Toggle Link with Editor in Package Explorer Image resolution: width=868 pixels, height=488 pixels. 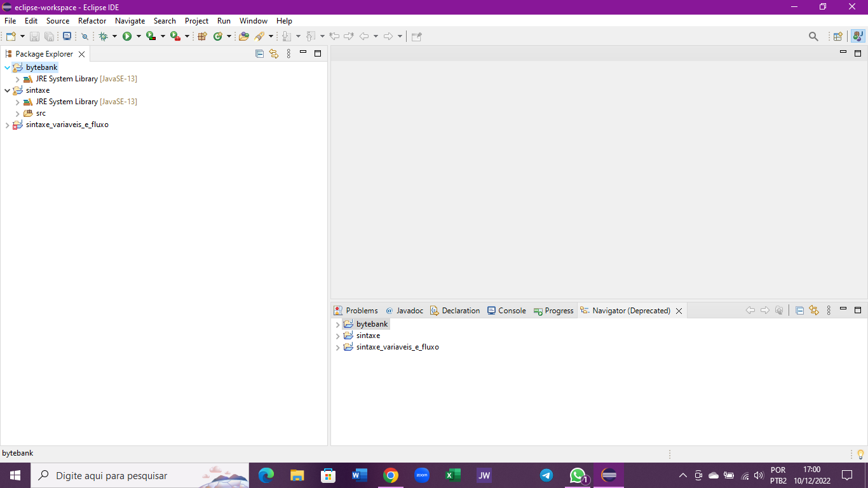pos(274,54)
